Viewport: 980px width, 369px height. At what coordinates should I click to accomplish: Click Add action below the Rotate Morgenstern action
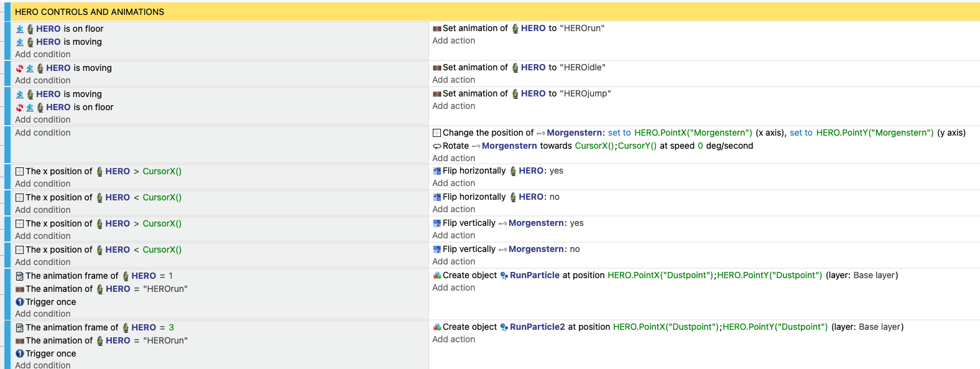pos(453,158)
